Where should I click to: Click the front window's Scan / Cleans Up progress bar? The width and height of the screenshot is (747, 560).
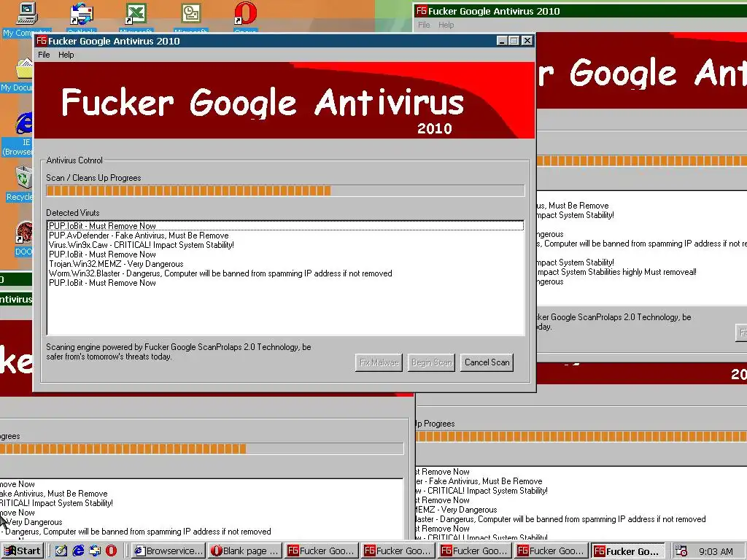[285, 190]
